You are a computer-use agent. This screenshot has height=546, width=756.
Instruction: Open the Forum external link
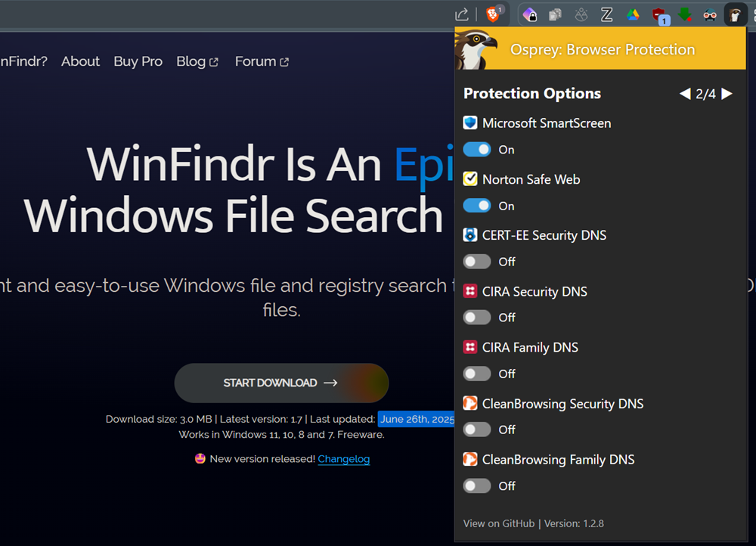pyautogui.click(x=262, y=61)
